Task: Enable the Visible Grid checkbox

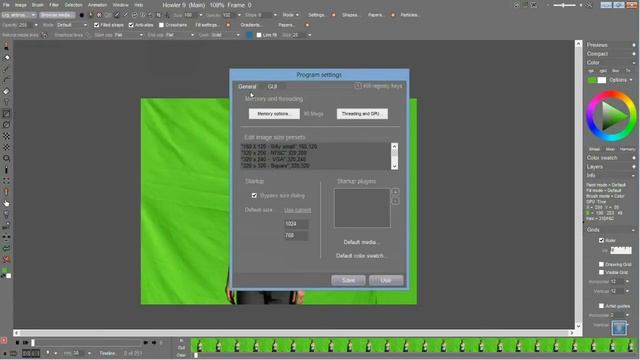Action: (601, 272)
